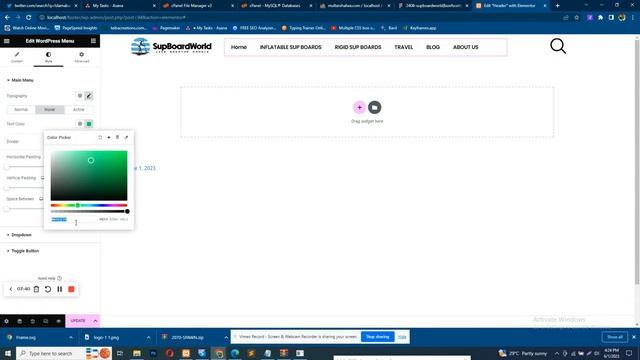
Task: Click the Preview Changes eye icon
Action: (58, 321)
